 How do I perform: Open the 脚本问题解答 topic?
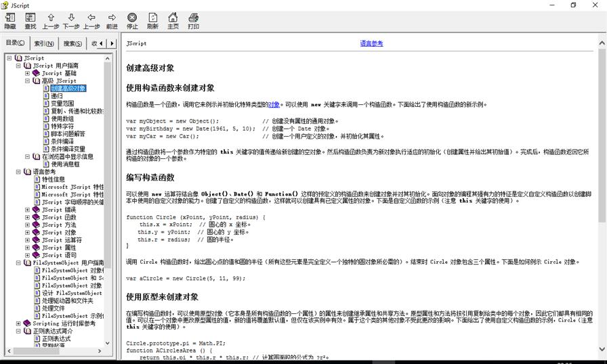click(68, 134)
